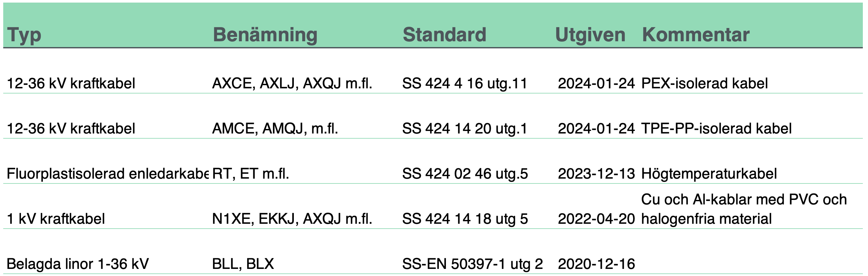Select the RT, ET m.fl. cell

click(x=250, y=173)
